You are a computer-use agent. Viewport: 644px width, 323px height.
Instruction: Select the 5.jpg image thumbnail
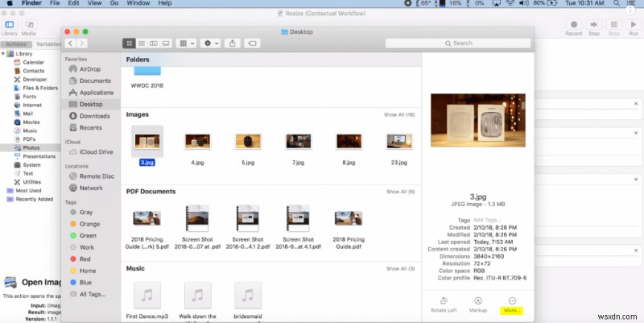click(x=248, y=142)
